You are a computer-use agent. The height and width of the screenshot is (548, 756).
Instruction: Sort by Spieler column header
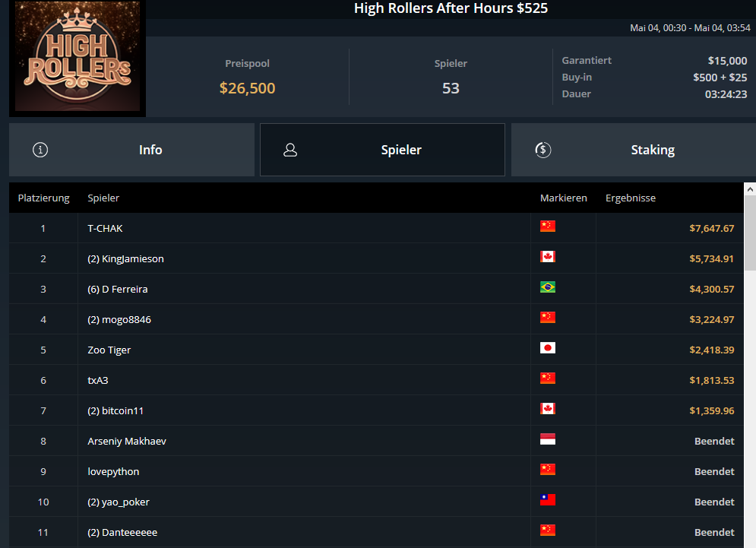point(103,198)
